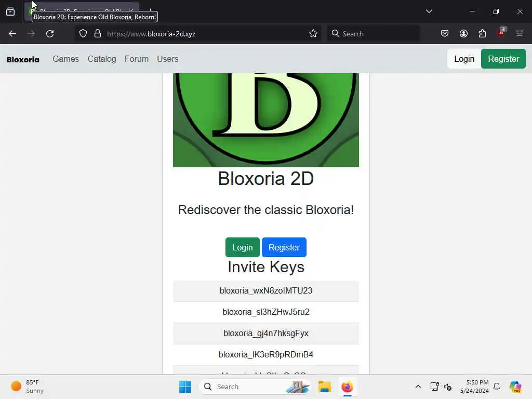
Task: Click the blue Register button under tagline
Action: pyautogui.click(x=284, y=247)
